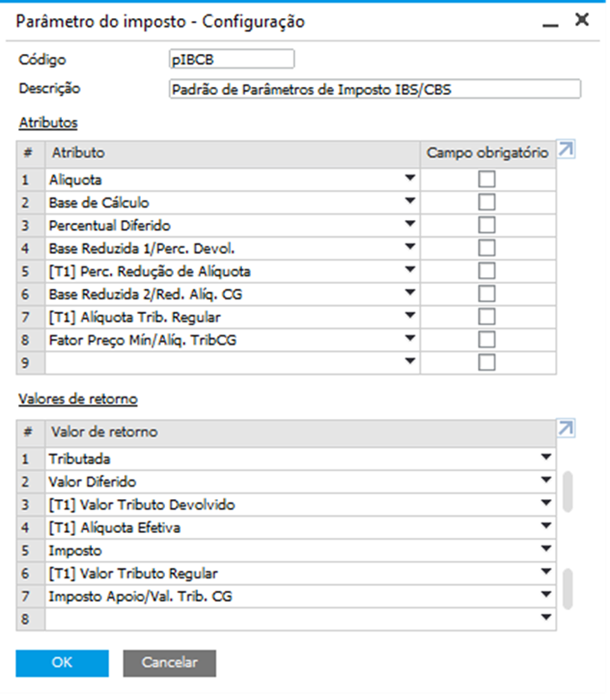610x700 pixels.
Task: Minimize the Parâmetro do imposto window
Action: tap(549, 23)
